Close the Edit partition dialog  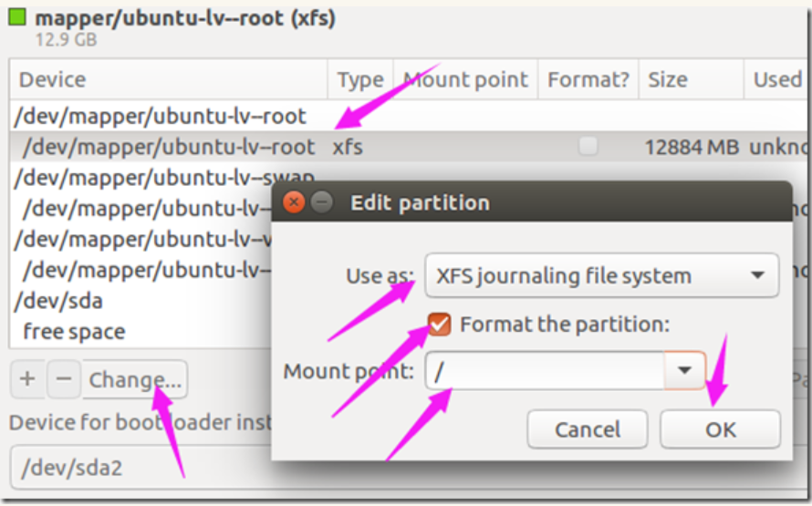[294, 202]
